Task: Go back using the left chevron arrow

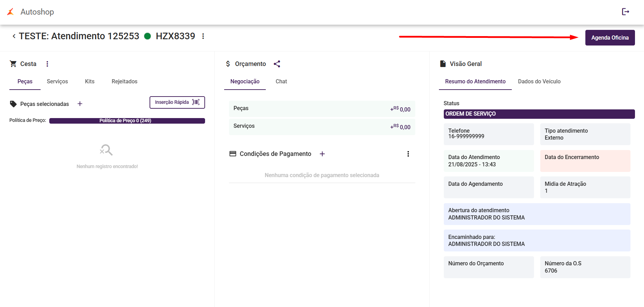Action: pos(14,36)
